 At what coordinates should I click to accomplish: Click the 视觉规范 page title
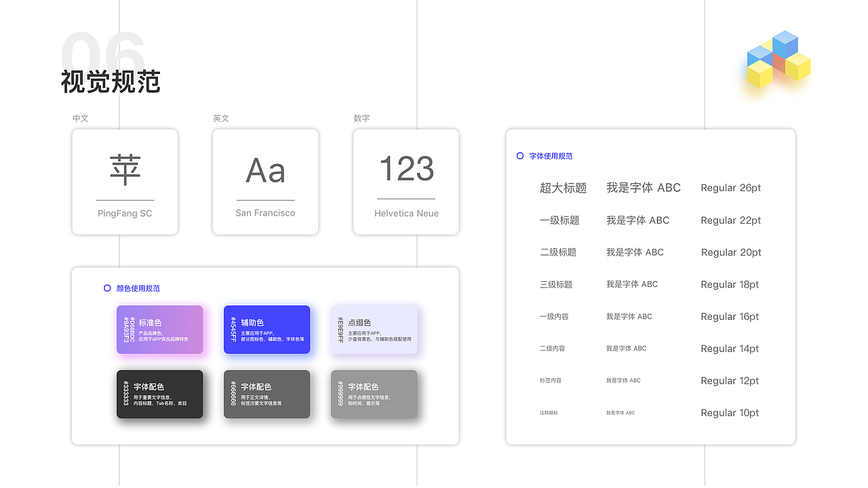(x=111, y=81)
